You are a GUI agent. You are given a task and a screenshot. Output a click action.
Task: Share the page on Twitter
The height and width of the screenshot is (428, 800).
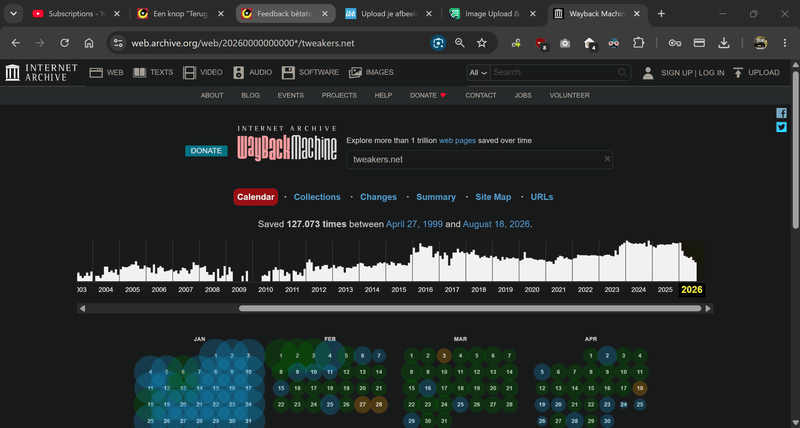click(781, 127)
